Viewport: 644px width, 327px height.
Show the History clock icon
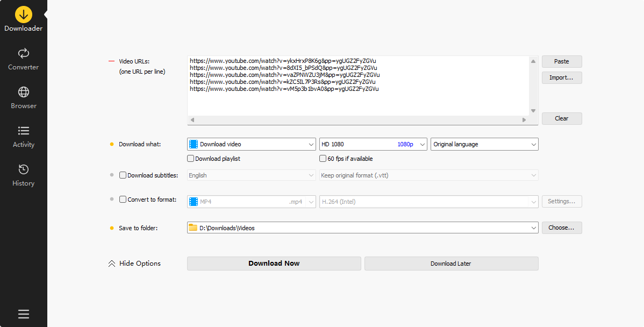point(24,169)
